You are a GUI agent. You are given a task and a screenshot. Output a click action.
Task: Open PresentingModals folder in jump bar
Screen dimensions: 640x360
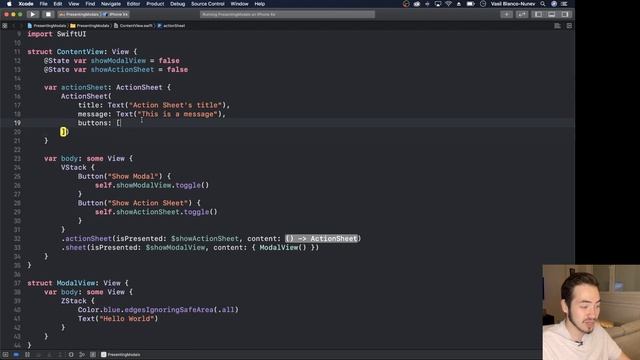(x=90, y=26)
